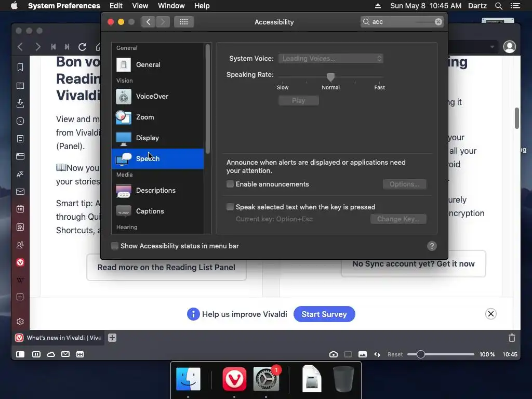Clear the search field text
This screenshot has width=532, height=399.
click(x=438, y=22)
